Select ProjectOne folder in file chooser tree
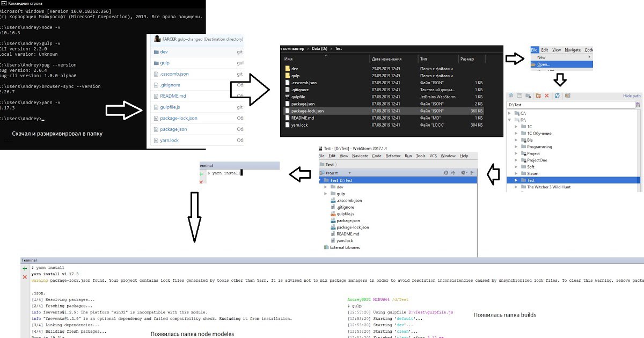 [537, 160]
